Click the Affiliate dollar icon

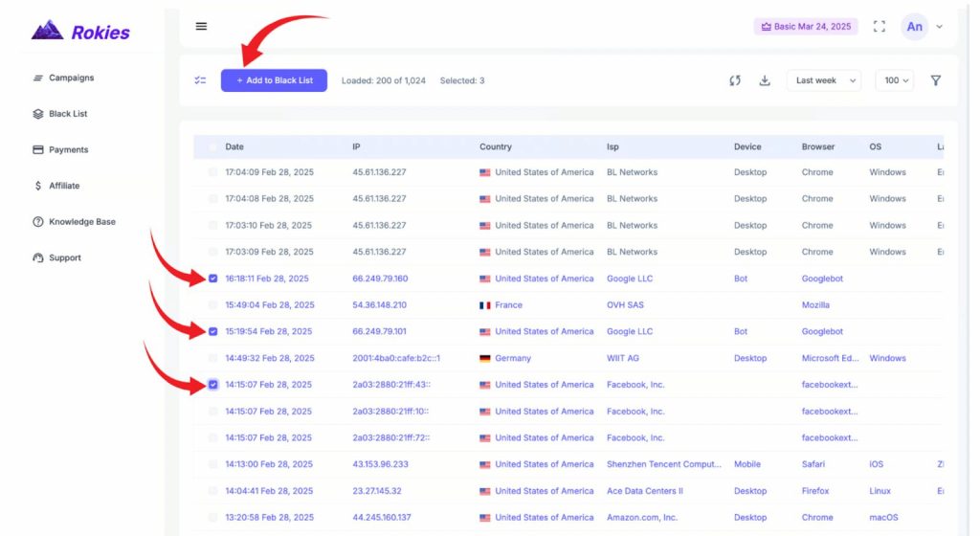point(38,186)
